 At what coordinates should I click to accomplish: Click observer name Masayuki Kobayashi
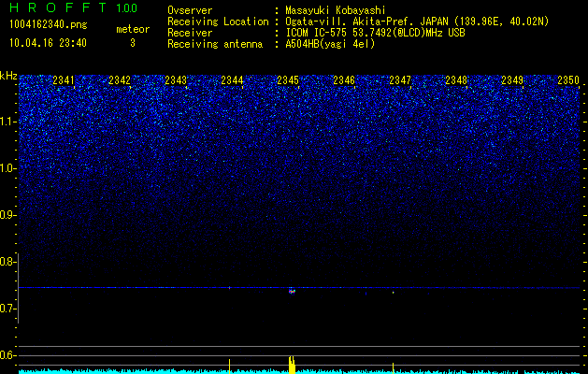[336, 10]
